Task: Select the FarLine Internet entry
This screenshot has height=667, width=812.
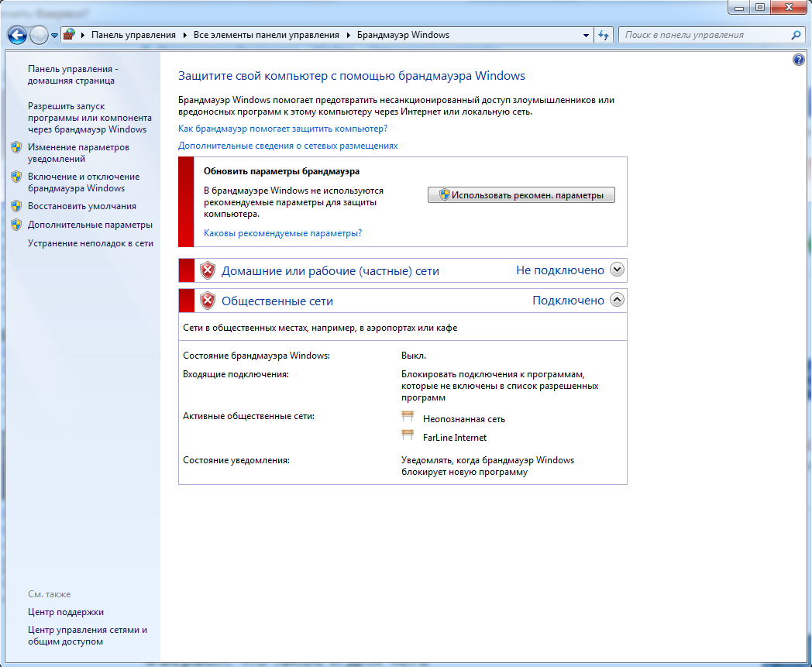Action: point(455,438)
